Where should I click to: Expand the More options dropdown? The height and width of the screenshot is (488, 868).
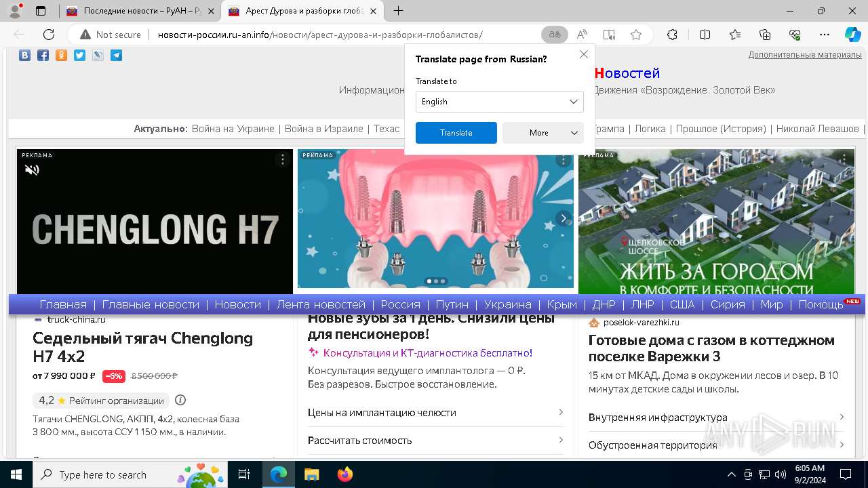[543, 133]
